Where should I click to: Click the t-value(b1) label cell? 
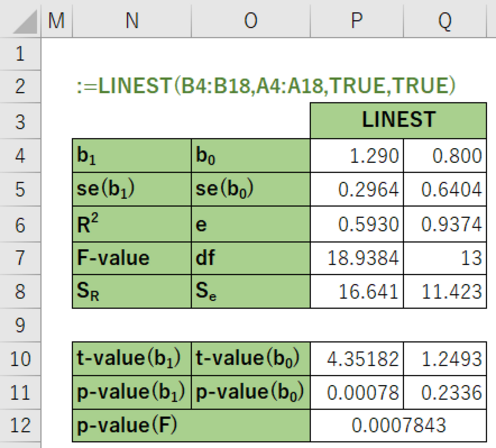pos(132,359)
